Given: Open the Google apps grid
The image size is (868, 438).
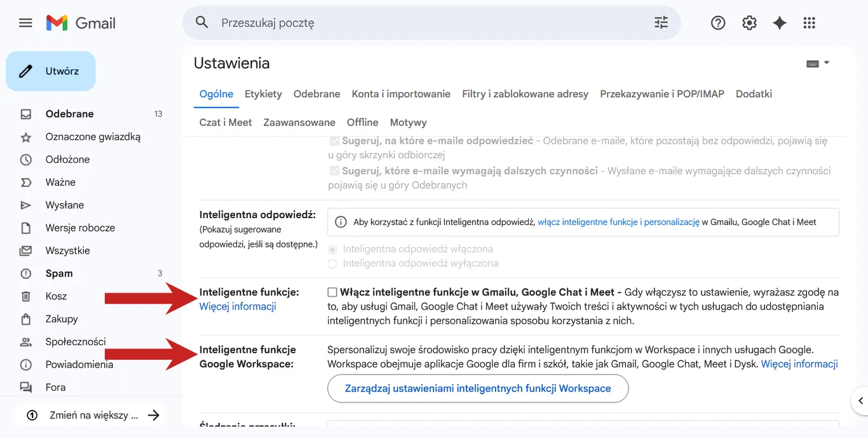Looking at the screenshot, I should [x=809, y=23].
